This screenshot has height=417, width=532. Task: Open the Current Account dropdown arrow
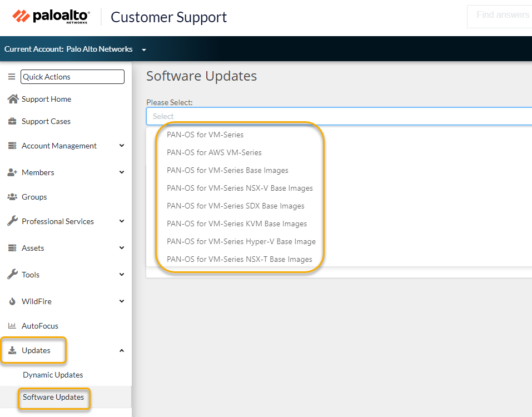point(144,49)
